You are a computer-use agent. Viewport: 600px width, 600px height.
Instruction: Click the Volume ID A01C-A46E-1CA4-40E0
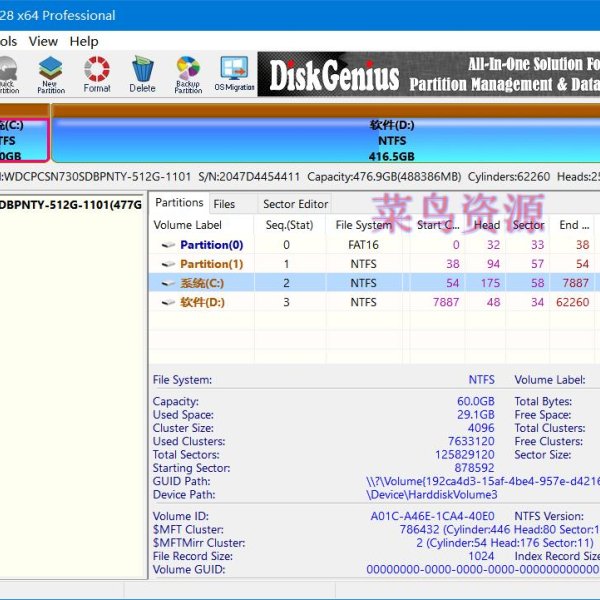[x=432, y=516]
